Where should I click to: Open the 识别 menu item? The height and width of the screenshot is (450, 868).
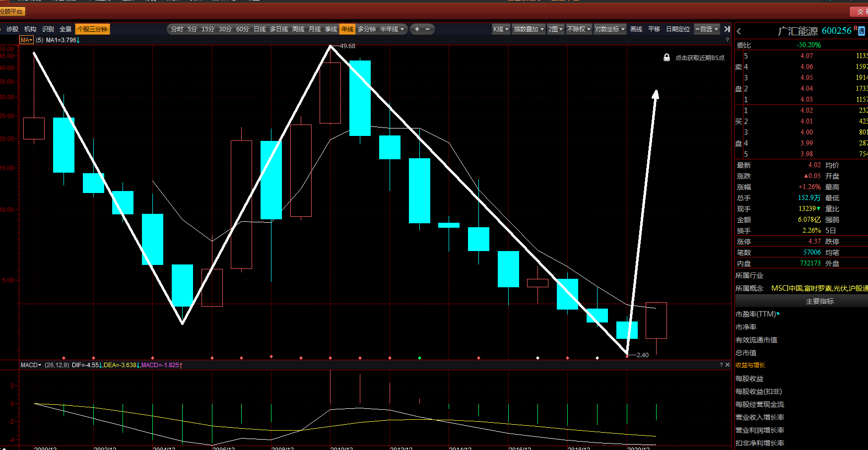[48, 29]
